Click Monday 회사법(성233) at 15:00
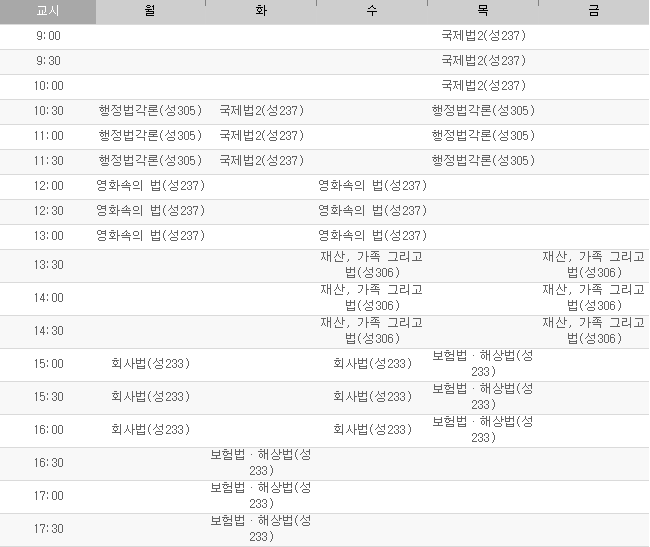650x547 pixels. 150,363
